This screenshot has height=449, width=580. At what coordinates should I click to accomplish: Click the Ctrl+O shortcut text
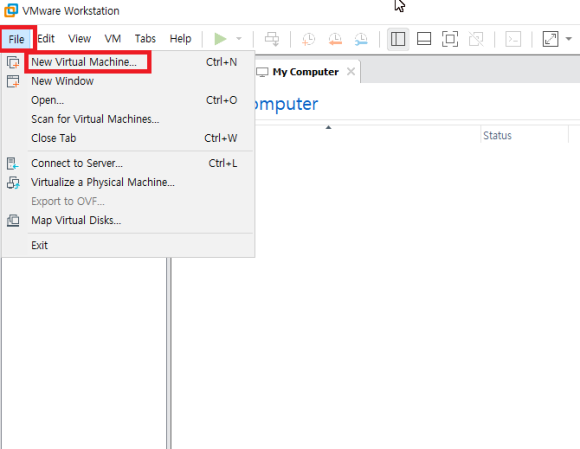click(222, 100)
